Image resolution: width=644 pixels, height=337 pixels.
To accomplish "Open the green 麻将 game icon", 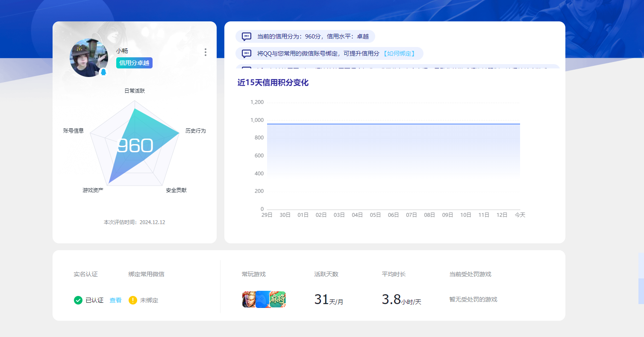I will 277,299.
